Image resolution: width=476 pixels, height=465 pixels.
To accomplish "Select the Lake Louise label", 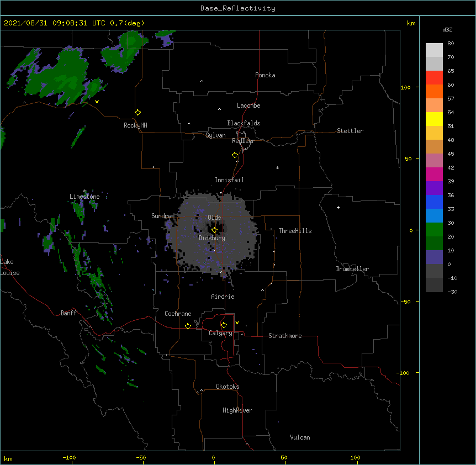I will (10, 267).
